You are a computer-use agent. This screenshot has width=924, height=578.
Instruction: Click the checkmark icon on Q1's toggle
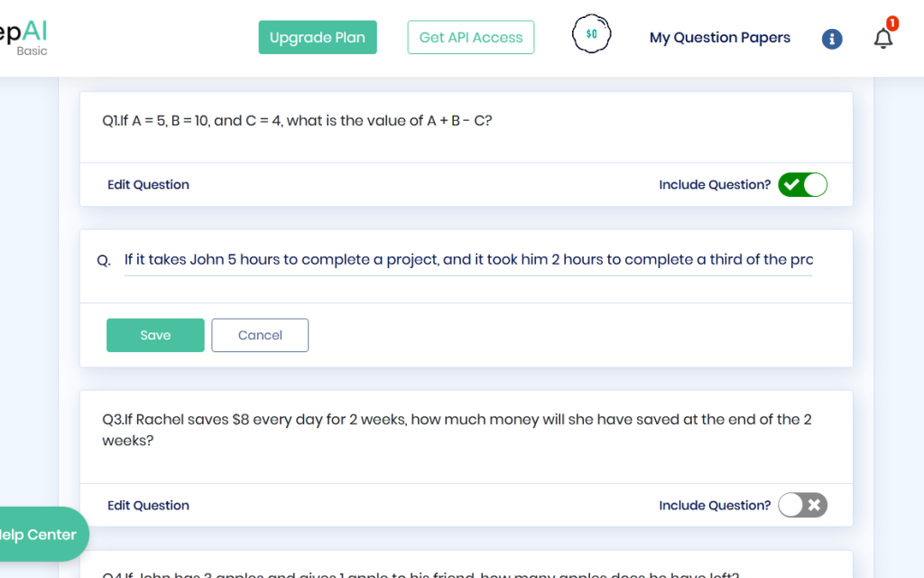pos(790,184)
